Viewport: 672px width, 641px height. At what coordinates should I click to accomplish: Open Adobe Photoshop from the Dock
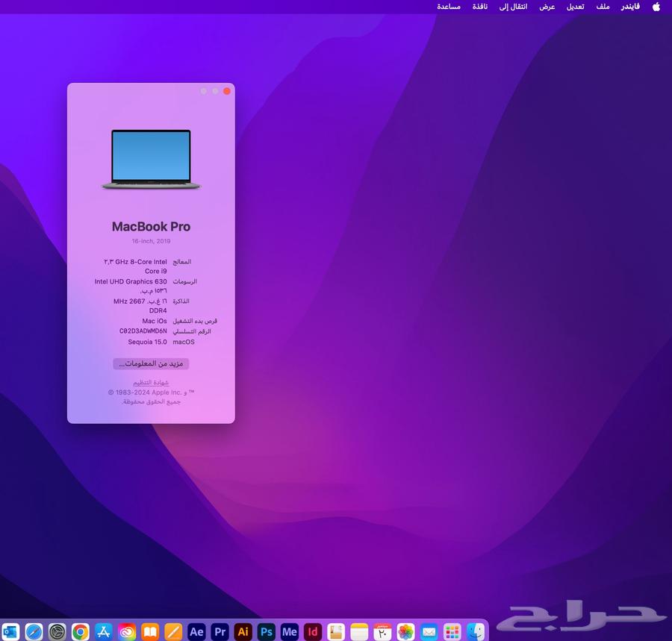pyautogui.click(x=266, y=631)
